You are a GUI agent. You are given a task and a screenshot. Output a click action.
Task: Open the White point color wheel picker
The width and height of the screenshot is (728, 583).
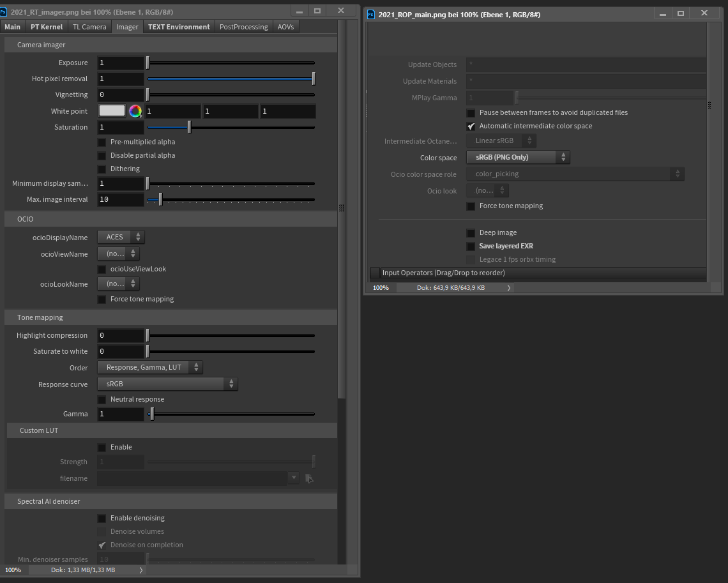(135, 111)
